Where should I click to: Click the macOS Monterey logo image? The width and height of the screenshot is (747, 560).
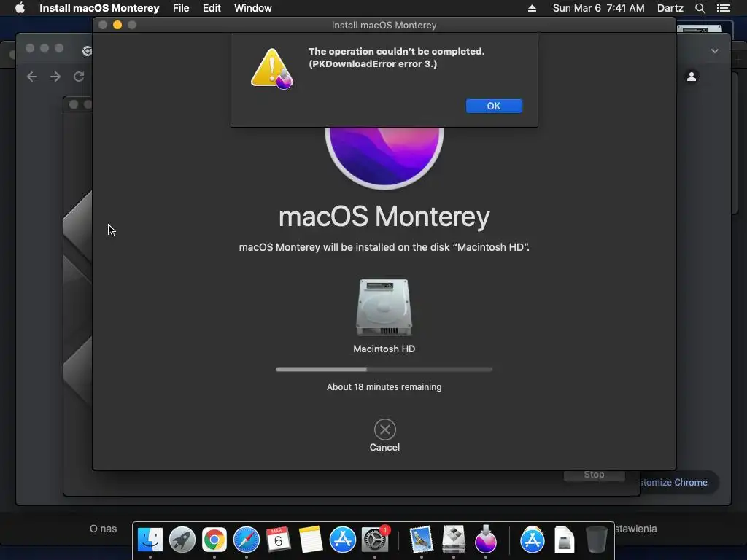[x=384, y=157]
